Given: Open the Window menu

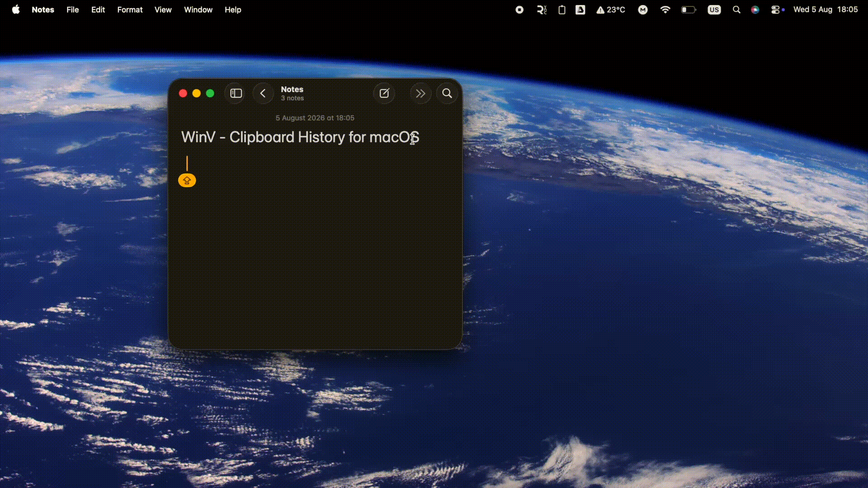Looking at the screenshot, I should (x=198, y=9).
